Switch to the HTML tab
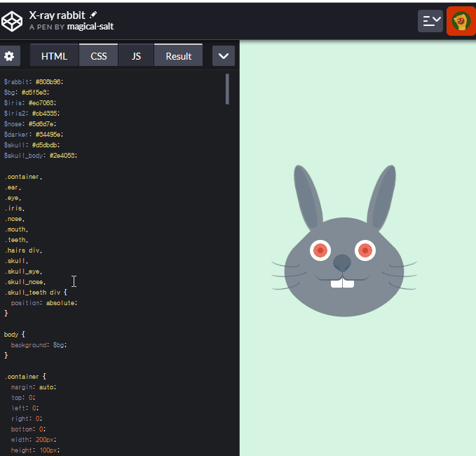This screenshot has height=456, width=476. coord(55,56)
